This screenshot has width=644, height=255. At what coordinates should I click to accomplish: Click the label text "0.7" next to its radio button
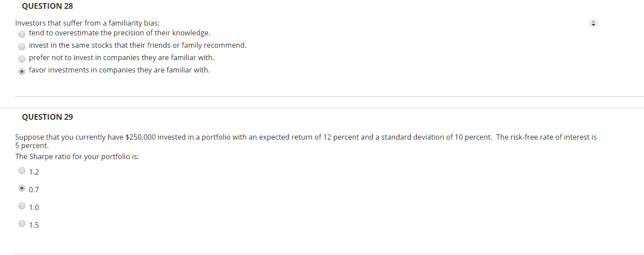point(33,189)
